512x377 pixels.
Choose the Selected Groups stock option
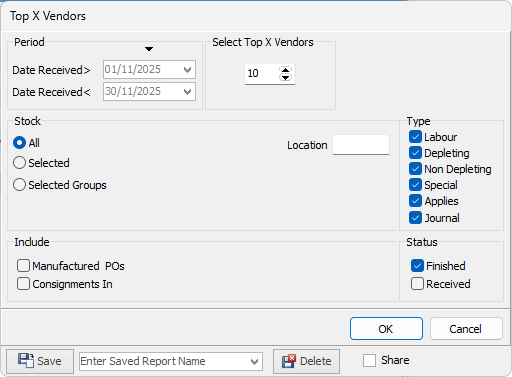[x=19, y=185]
